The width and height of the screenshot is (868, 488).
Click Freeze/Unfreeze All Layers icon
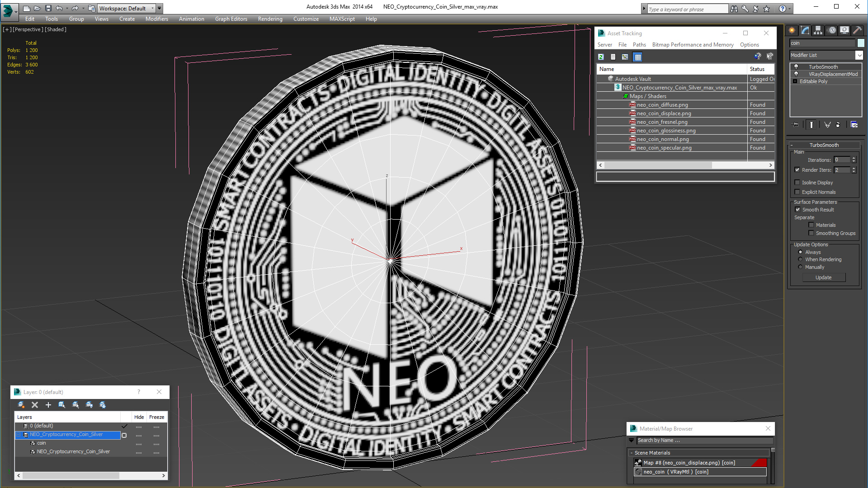point(103,405)
